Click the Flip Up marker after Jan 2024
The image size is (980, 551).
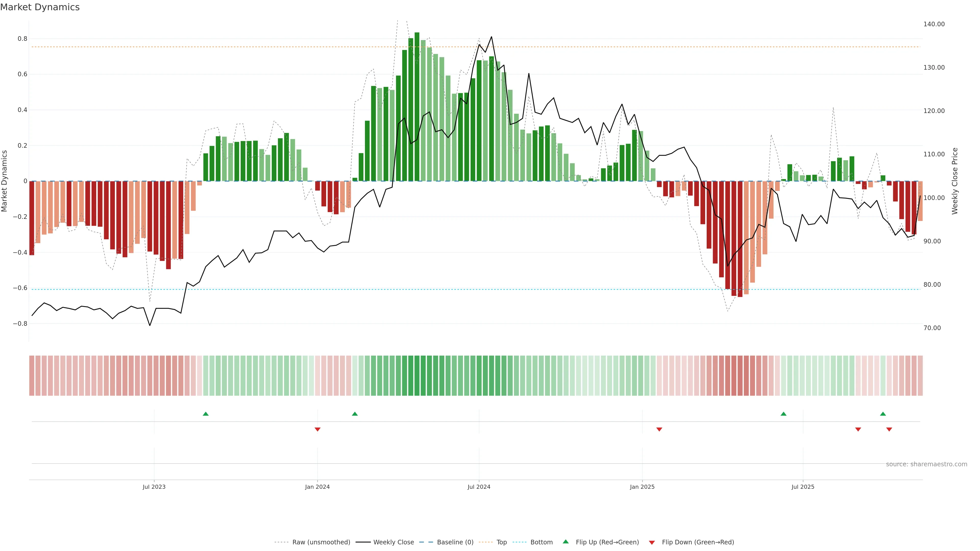(x=355, y=414)
